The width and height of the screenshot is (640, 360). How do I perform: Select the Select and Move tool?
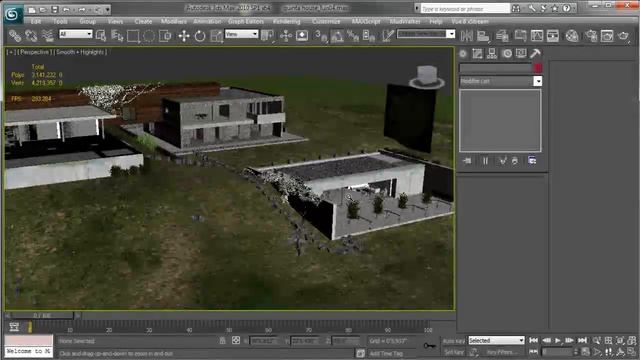184,36
